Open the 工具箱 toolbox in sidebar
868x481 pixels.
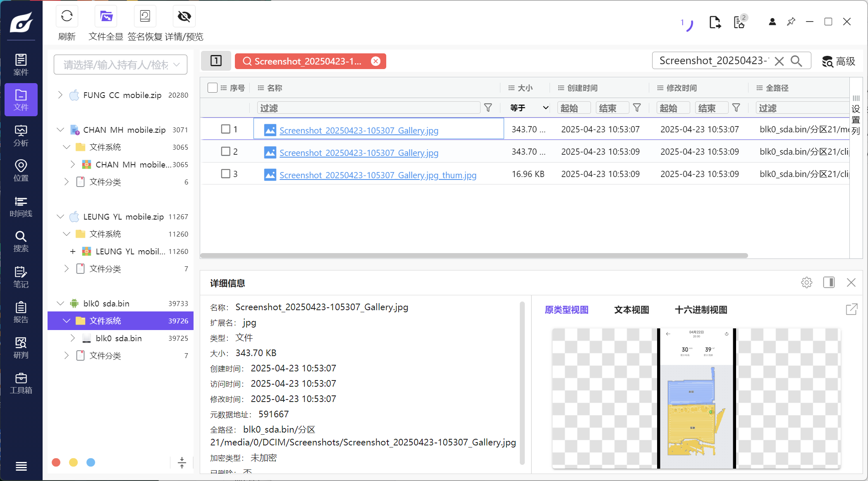point(21,383)
